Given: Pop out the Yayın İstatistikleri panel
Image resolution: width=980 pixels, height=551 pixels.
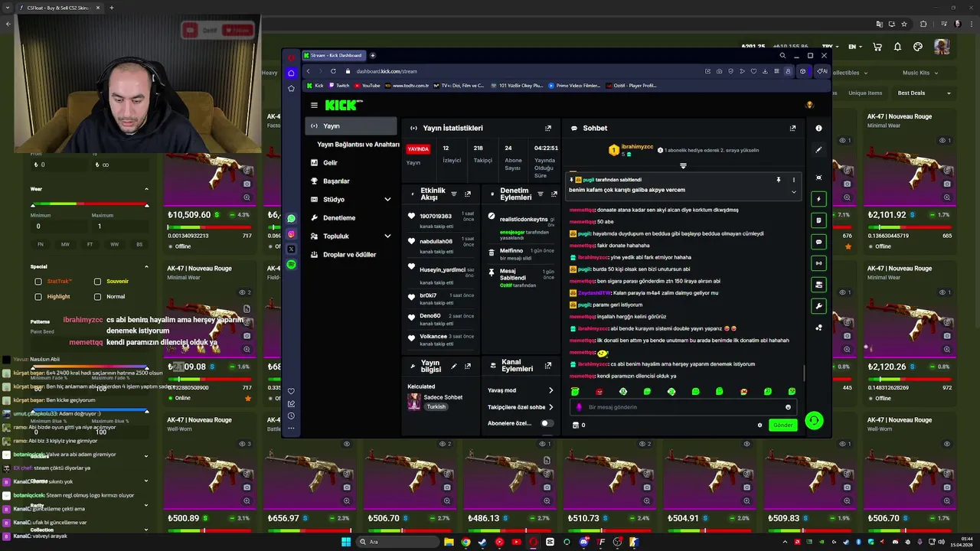Looking at the screenshot, I should click(547, 129).
